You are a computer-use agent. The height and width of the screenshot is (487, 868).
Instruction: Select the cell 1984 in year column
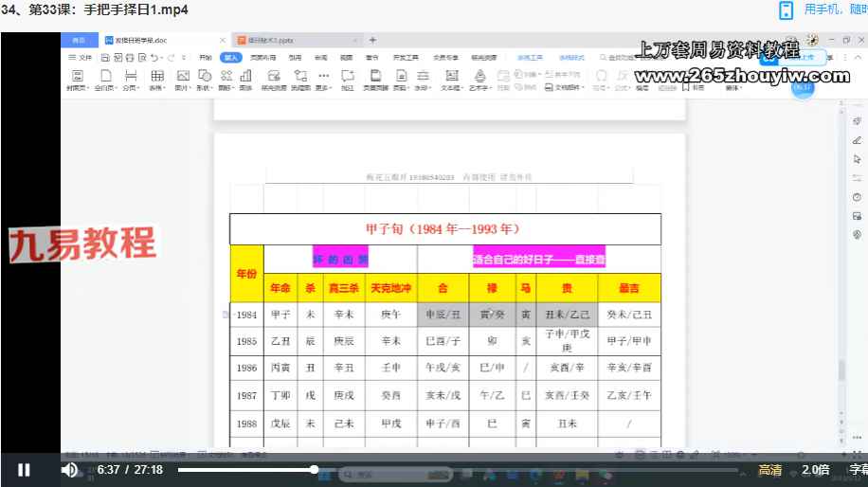tap(247, 315)
